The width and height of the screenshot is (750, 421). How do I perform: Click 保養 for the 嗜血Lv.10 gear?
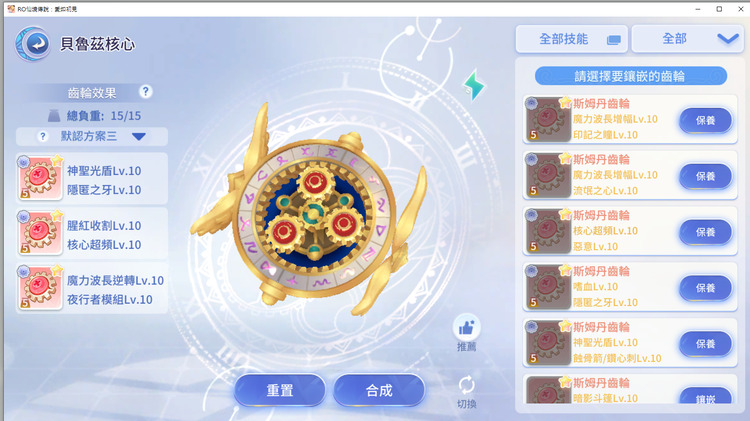click(x=706, y=288)
